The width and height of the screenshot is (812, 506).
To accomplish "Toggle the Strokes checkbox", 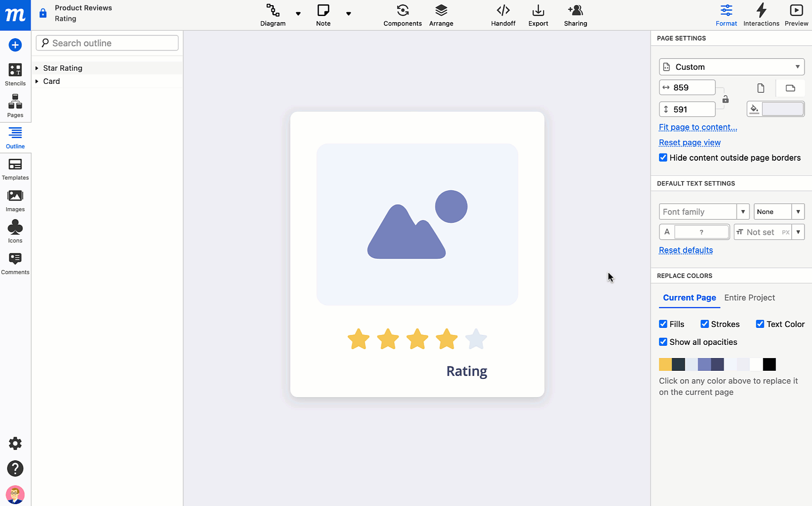I will coord(705,324).
